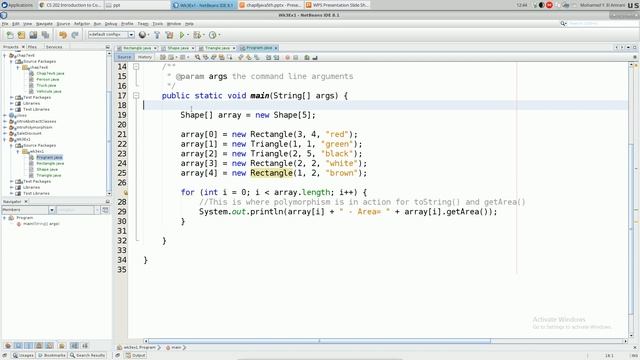Switch to the Rectangle.java editor tab

tap(136, 48)
